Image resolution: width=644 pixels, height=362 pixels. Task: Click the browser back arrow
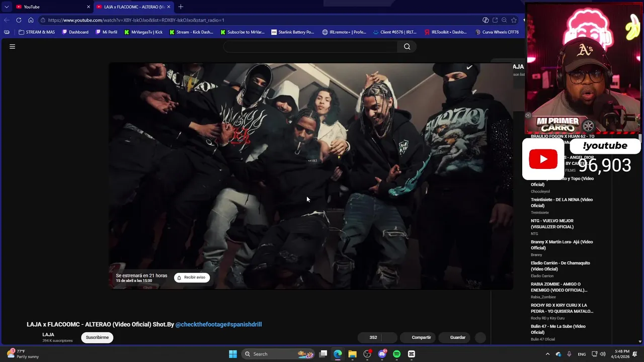(x=7, y=20)
